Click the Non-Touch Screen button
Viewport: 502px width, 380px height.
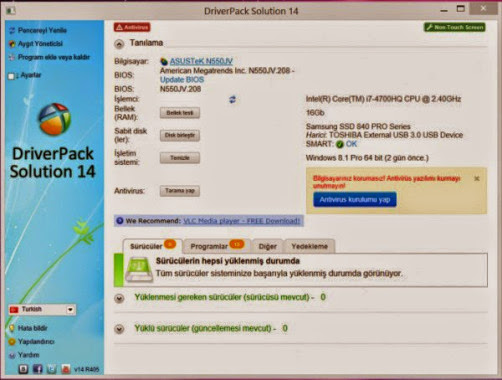(x=455, y=27)
